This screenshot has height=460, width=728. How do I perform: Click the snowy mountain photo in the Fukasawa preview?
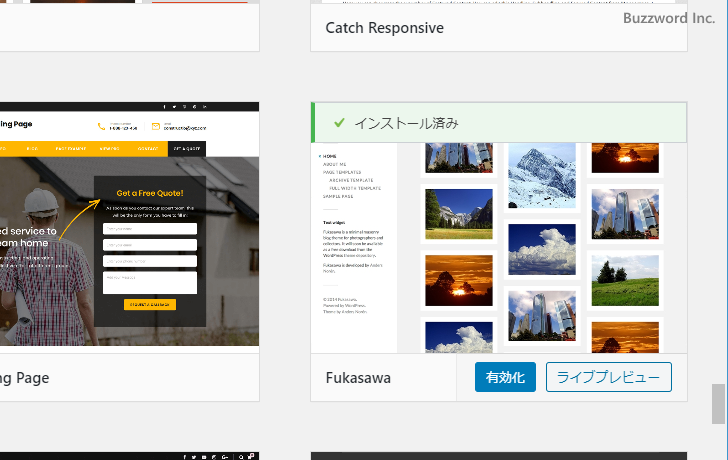(x=541, y=175)
